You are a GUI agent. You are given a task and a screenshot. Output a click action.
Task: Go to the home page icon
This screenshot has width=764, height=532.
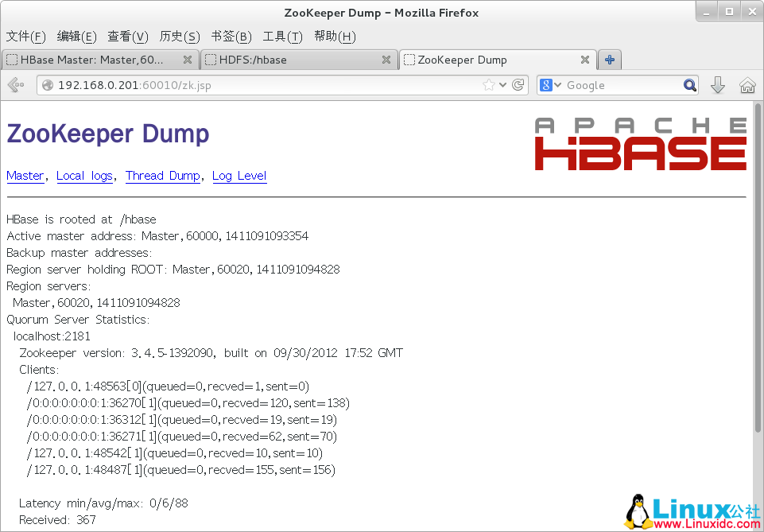747,85
